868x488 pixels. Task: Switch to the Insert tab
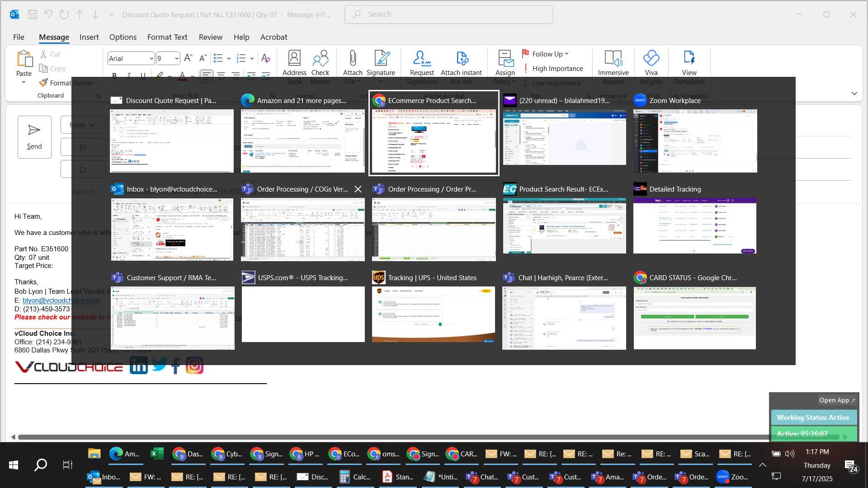pos(89,37)
